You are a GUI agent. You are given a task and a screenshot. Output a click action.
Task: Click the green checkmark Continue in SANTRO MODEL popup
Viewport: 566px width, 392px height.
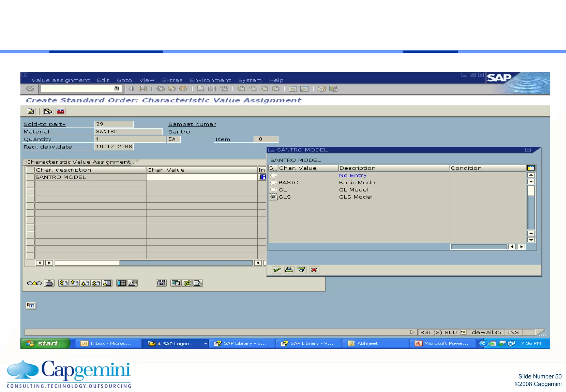coord(277,270)
